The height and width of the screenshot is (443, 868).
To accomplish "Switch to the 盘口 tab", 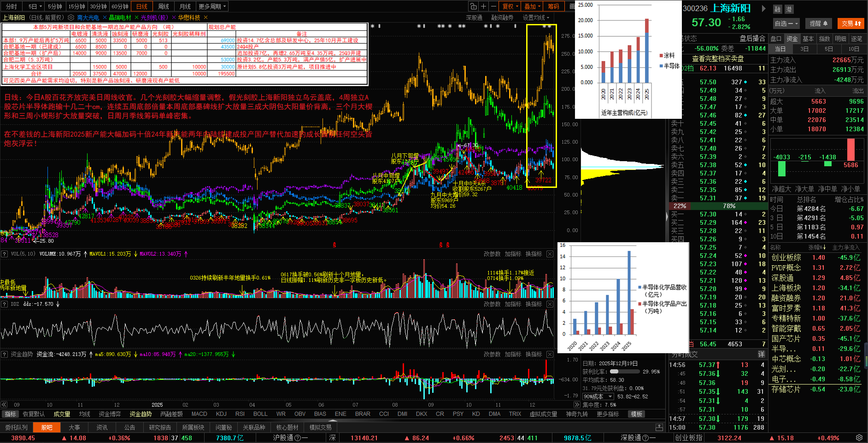I will click(776, 39).
